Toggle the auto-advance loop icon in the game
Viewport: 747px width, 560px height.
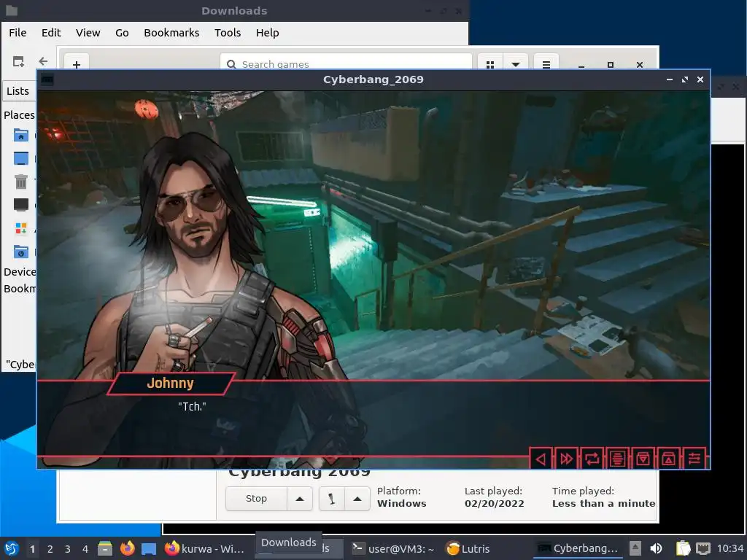[x=592, y=459]
